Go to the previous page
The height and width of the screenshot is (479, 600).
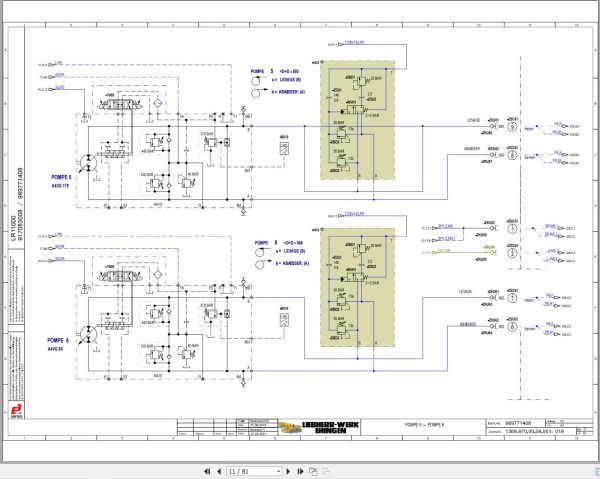point(219,471)
